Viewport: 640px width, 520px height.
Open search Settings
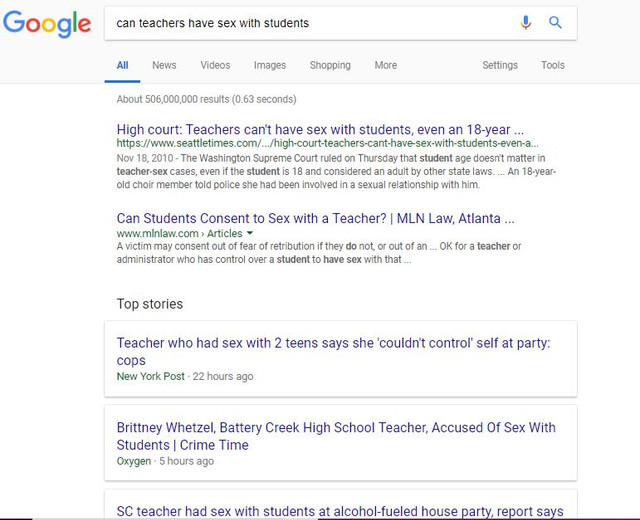[500, 65]
